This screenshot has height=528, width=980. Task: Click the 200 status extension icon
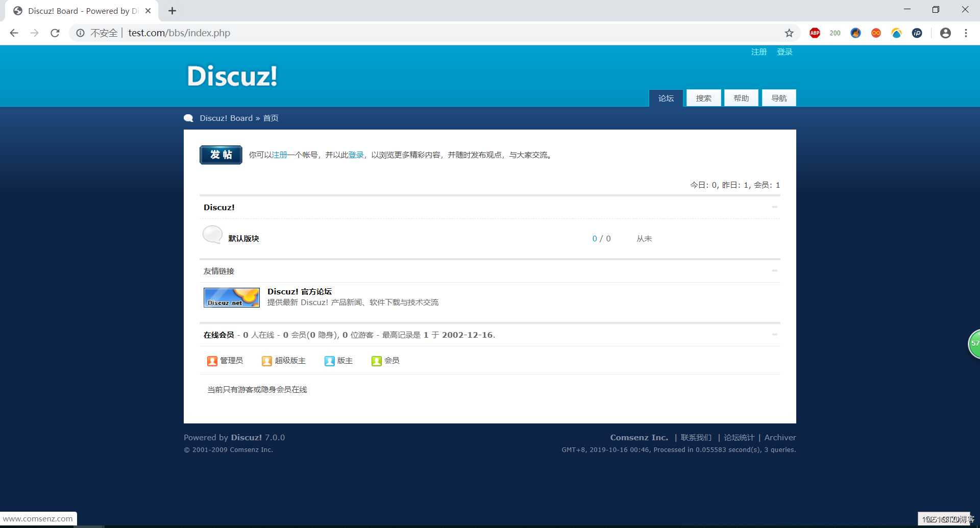pos(835,33)
